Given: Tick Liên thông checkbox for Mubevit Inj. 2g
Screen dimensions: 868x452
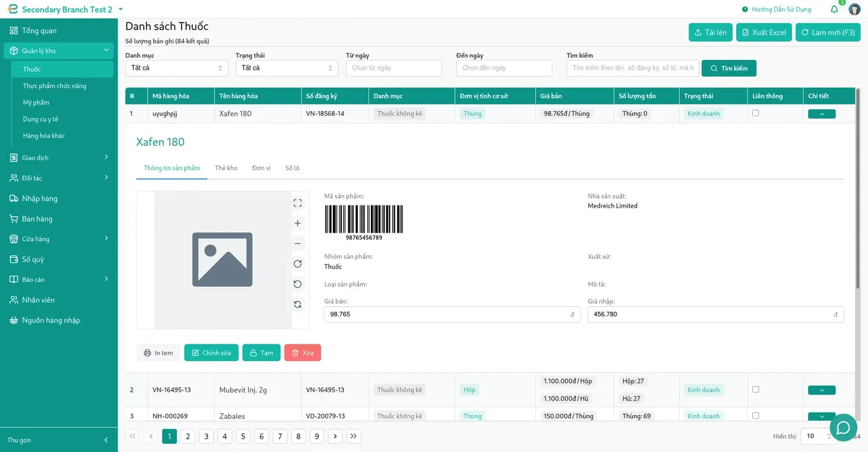Looking at the screenshot, I should point(755,389).
